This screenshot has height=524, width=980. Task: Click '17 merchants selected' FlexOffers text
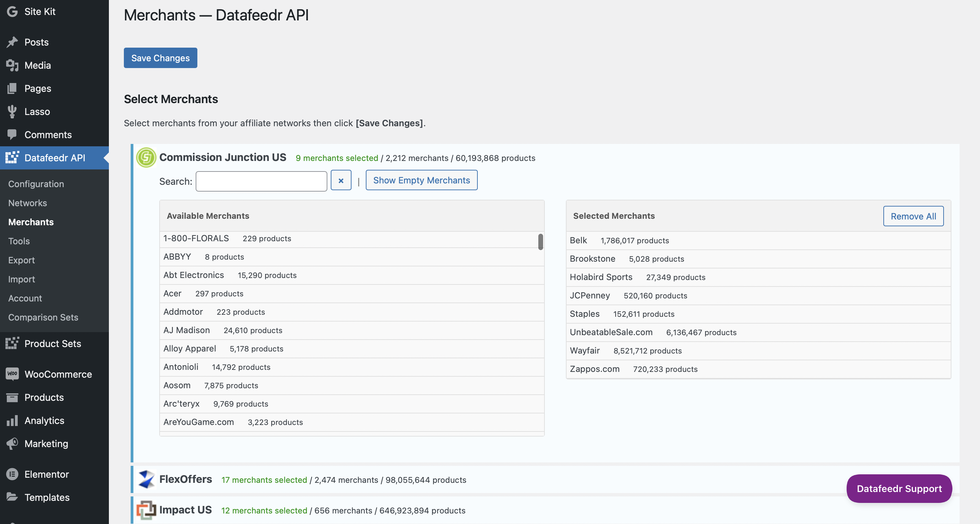click(264, 480)
